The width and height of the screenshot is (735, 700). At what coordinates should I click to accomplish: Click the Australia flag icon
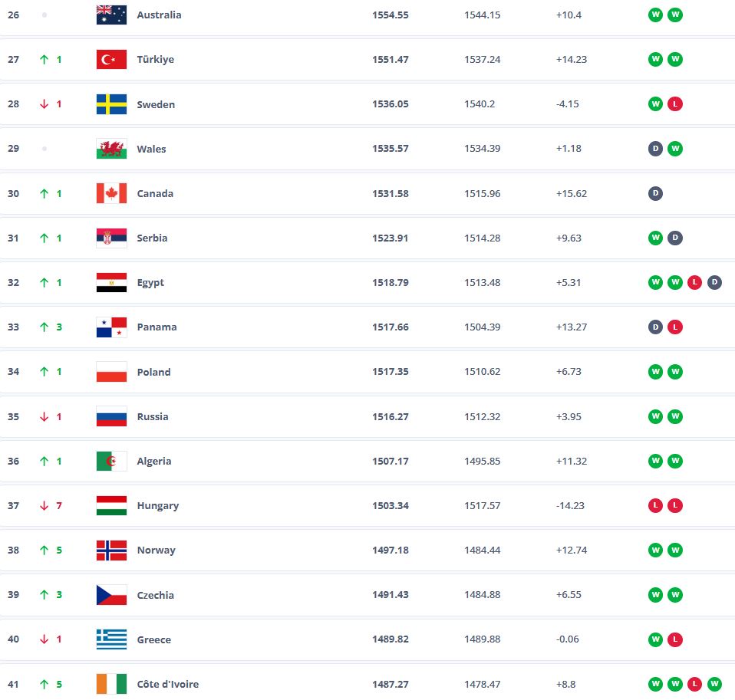(111, 15)
